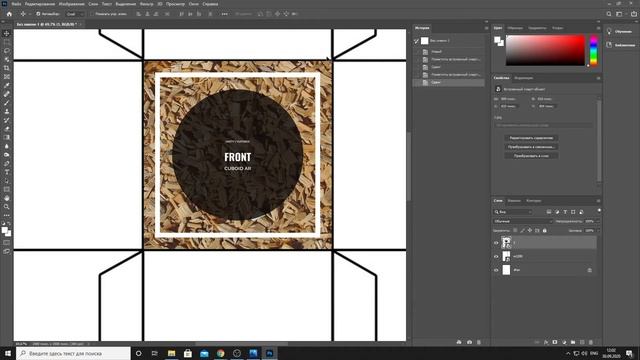Select the Hand tool
This screenshot has width=640, height=360.
(x=7, y=198)
